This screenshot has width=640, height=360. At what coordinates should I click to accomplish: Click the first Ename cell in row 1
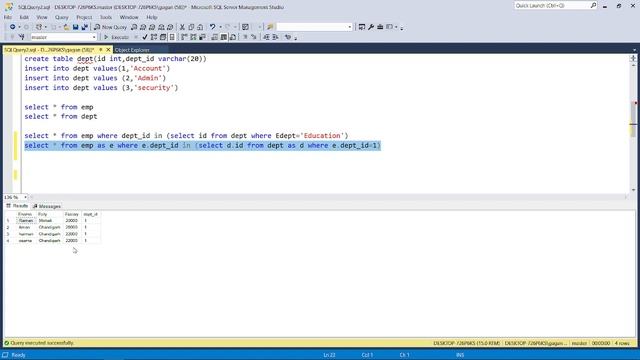[x=26, y=220]
